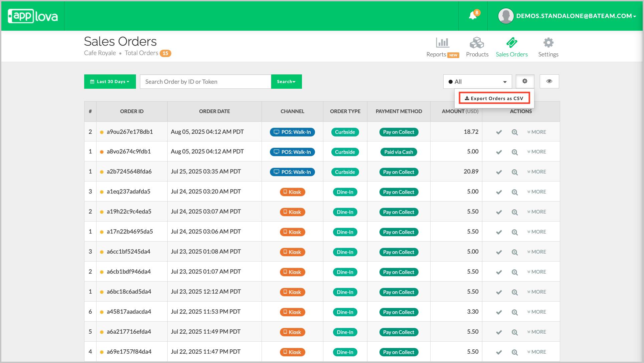Viewport: 644px width, 363px height.
Task: Click the Search button
Action: tap(286, 82)
